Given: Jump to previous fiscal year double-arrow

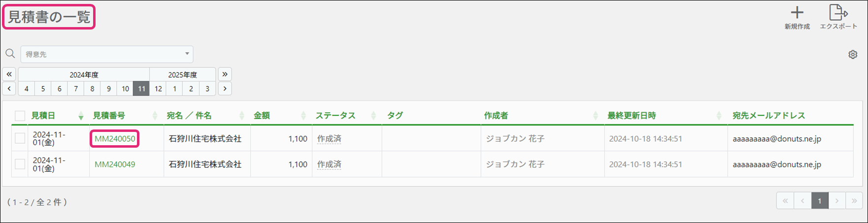Looking at the screenshot, I should 9,74.
